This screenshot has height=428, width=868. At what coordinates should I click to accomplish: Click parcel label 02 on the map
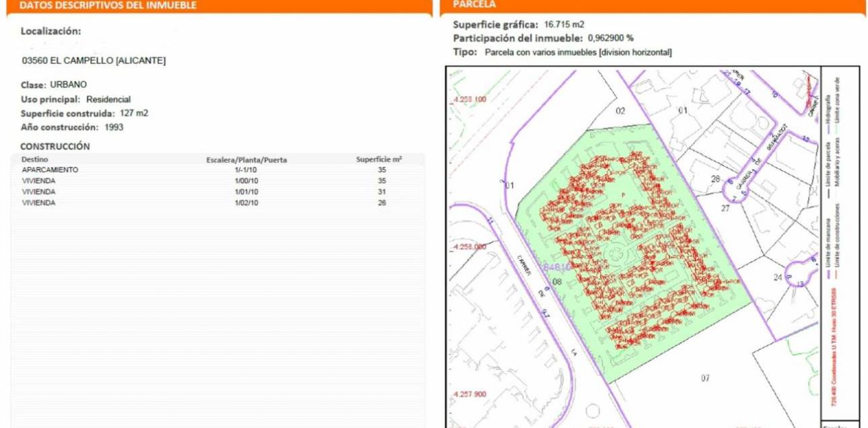[620, 111]
